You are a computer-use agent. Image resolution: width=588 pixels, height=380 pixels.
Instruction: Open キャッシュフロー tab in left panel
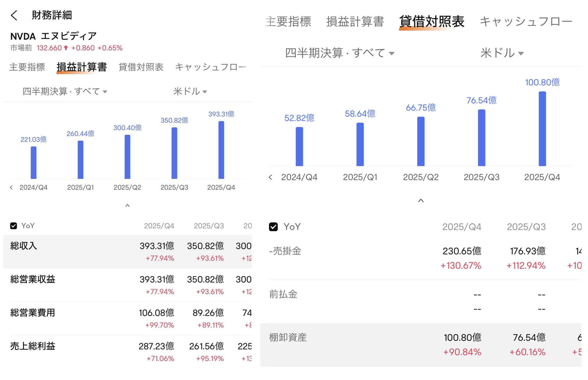(211, 67)
